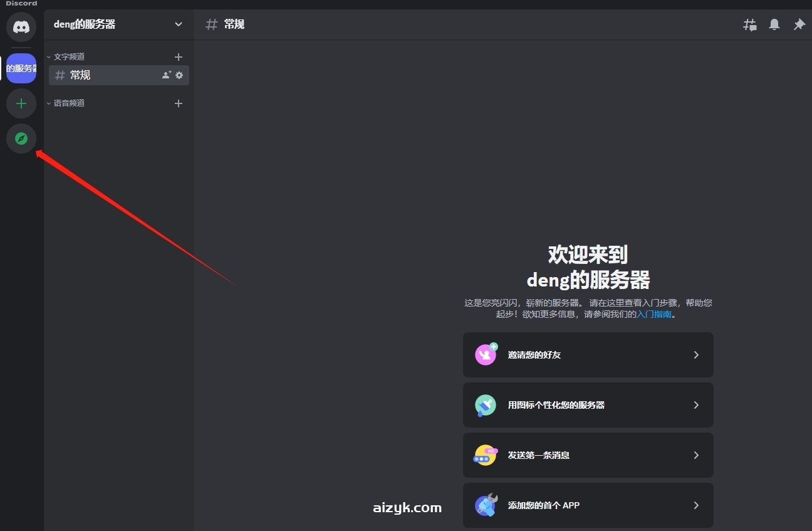
Task: Click the green Add a Server plus icon
Action: 21,103
